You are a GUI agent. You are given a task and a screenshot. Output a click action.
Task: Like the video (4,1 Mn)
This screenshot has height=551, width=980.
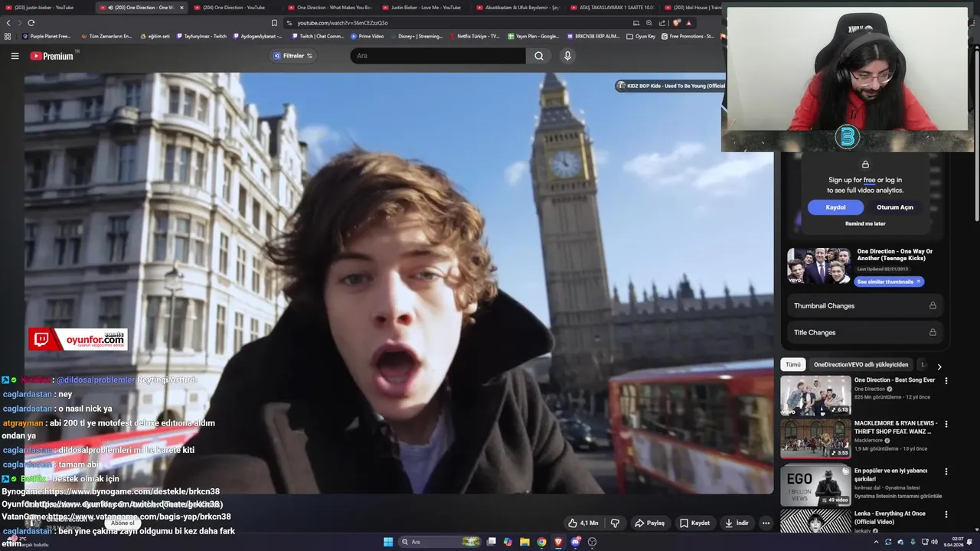click(583, 523)
